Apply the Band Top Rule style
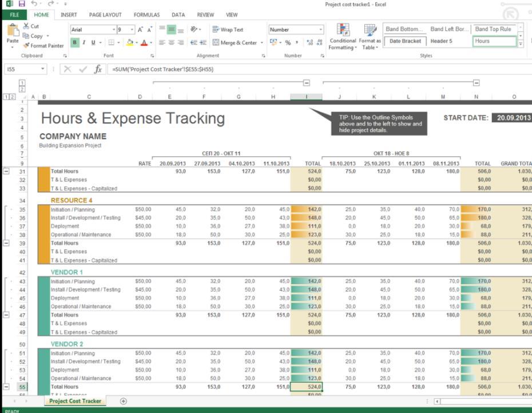 [x=494, y=29]
